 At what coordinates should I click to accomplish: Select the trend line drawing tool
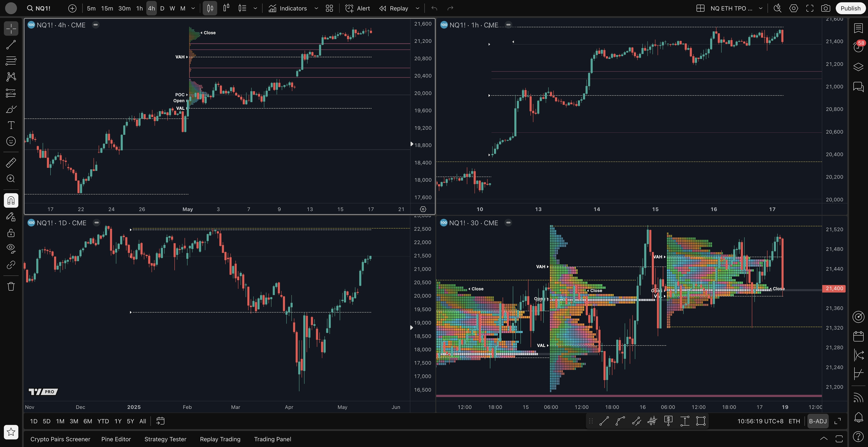11,45
